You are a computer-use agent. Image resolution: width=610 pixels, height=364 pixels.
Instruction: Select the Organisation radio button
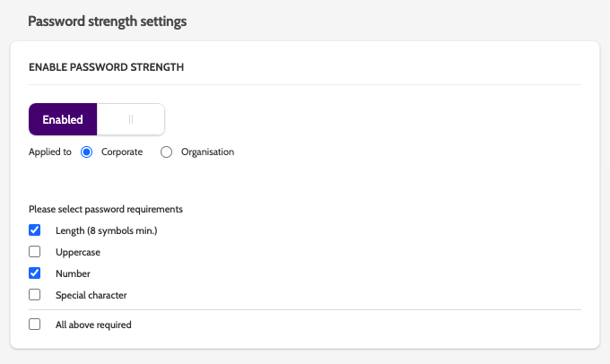(x=166, y=152)
